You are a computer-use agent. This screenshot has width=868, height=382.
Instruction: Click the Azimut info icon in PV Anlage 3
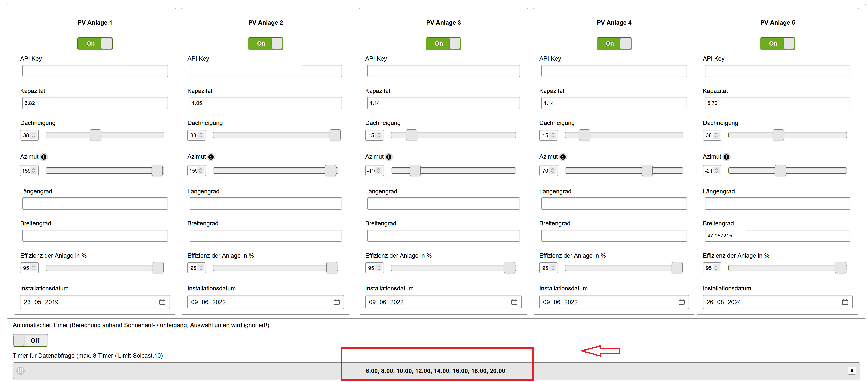click(389, 157)
